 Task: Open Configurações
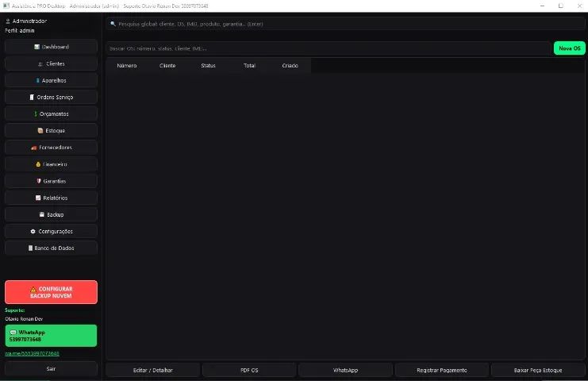(x=51, y=231)
